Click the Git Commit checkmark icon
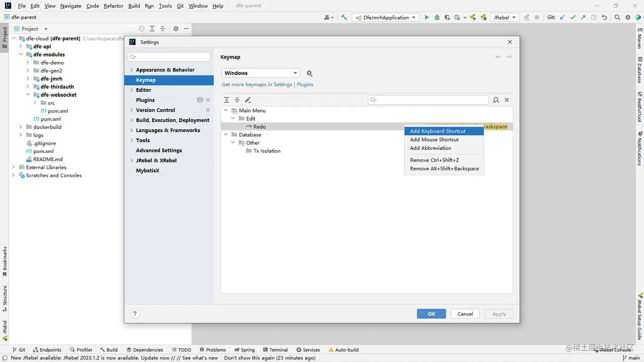The image size is (644, 362). coord(573,17)
